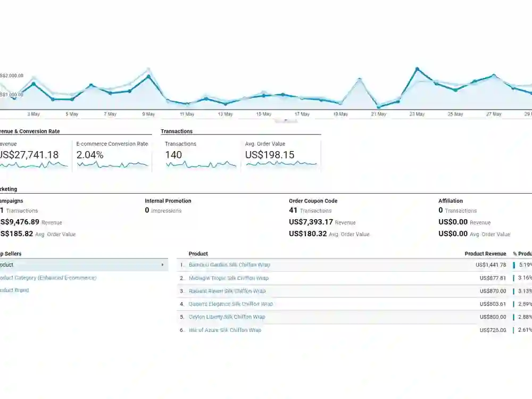Expand the arrow on the selected Product row
This screenshot has height=399, width=532.
(163, 264)
